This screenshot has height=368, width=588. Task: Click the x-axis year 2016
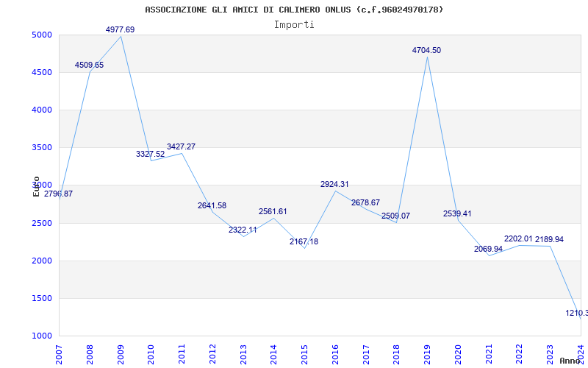[x=335, y=355]
